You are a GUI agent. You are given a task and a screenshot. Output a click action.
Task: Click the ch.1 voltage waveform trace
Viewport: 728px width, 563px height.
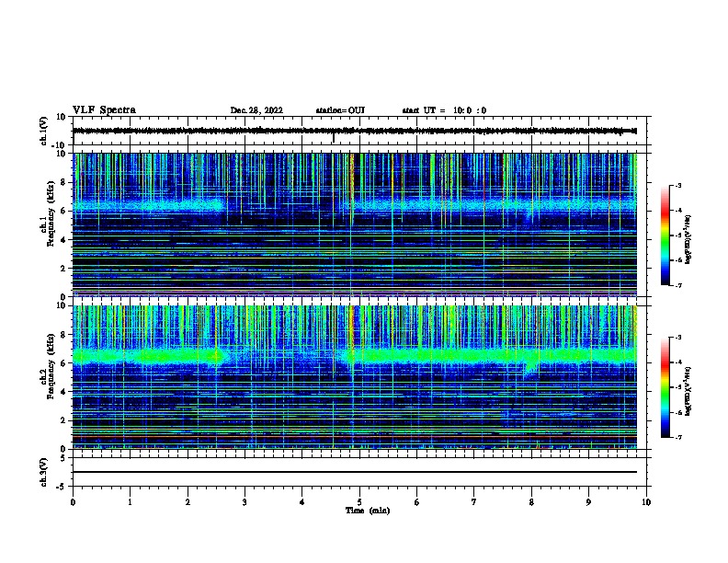pos(355,131)
